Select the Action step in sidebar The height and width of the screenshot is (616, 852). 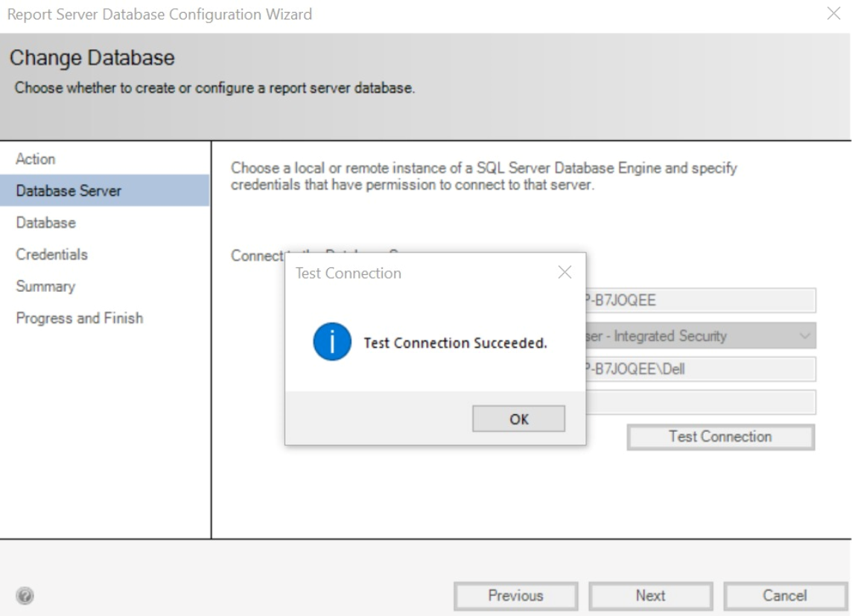pos(36,159)
